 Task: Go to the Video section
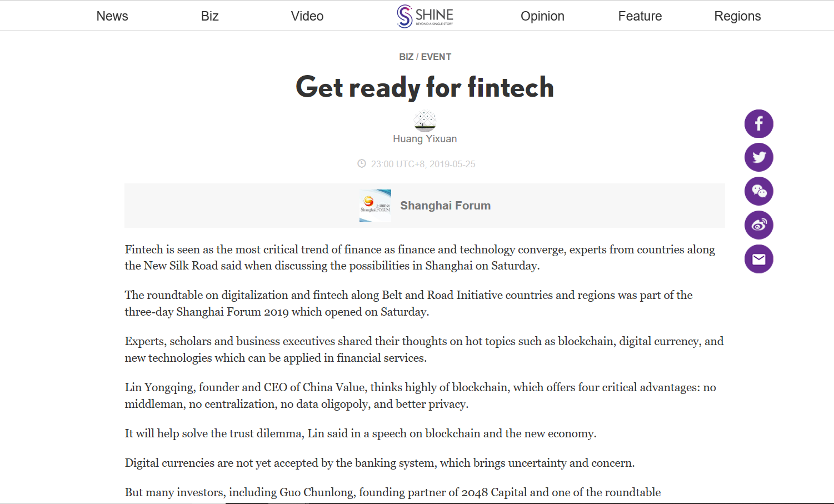(x=307, y=16)
